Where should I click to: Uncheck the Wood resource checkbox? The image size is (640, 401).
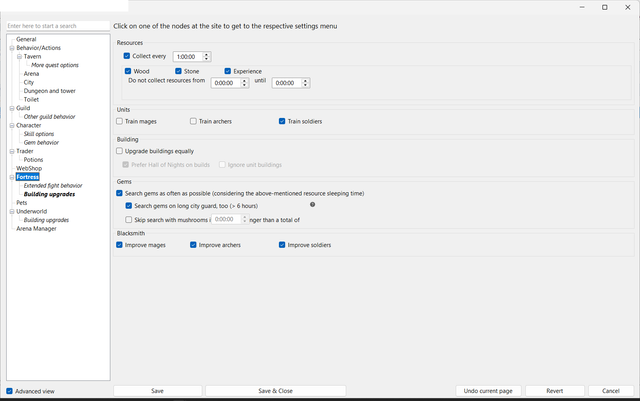click(x=128, y=71)
